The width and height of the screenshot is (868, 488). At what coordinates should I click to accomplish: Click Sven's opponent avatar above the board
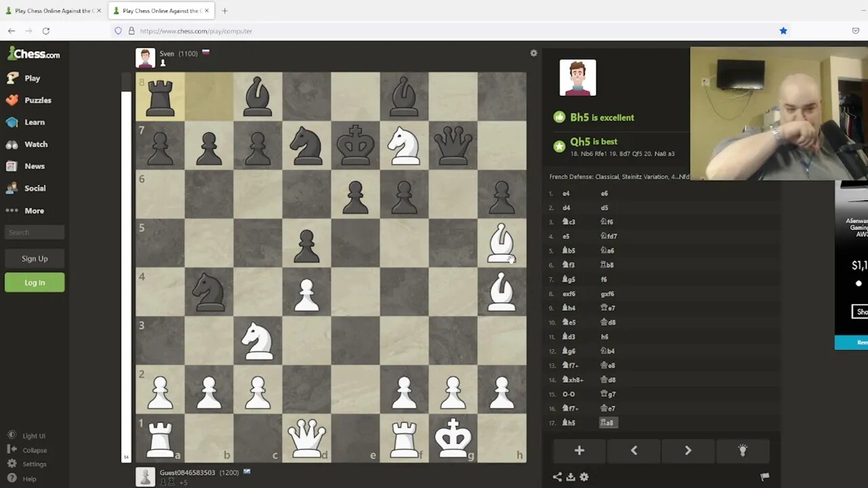click(145, 58)
